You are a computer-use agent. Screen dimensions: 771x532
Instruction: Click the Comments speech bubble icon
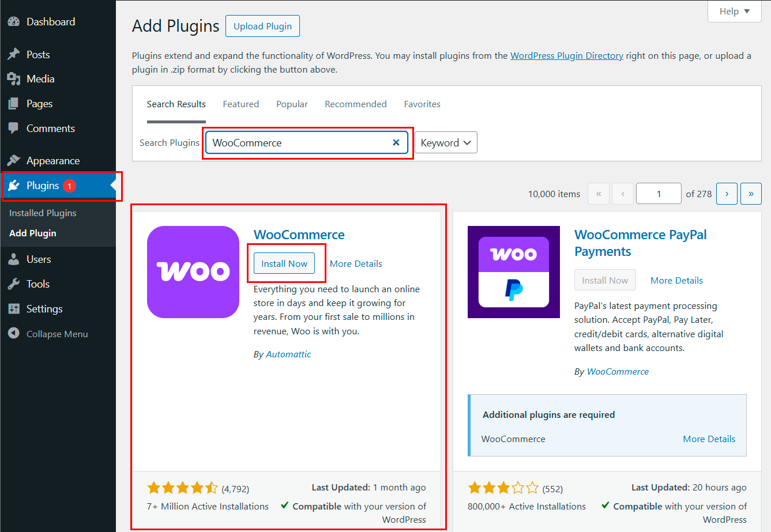click(x=14, y=129)
